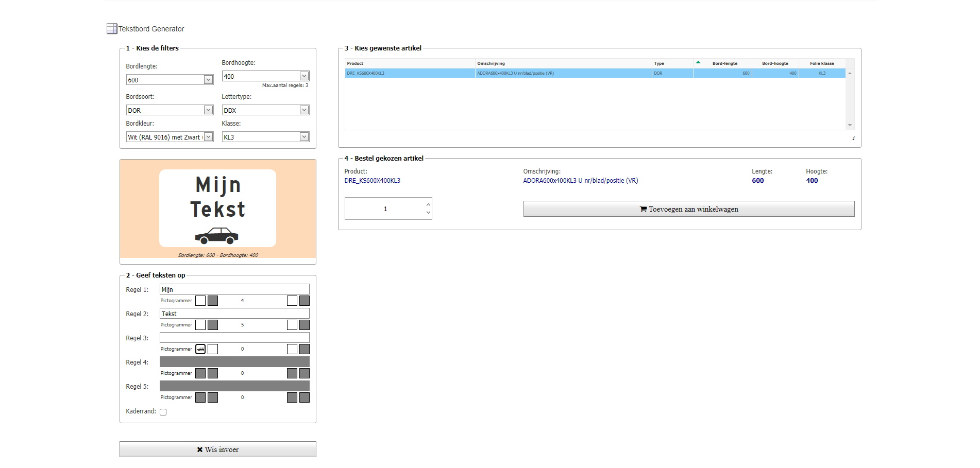The image size is (980, 468).
Task: Sort the article table by Bord-lengte column
Action: [x=723, y=63]
